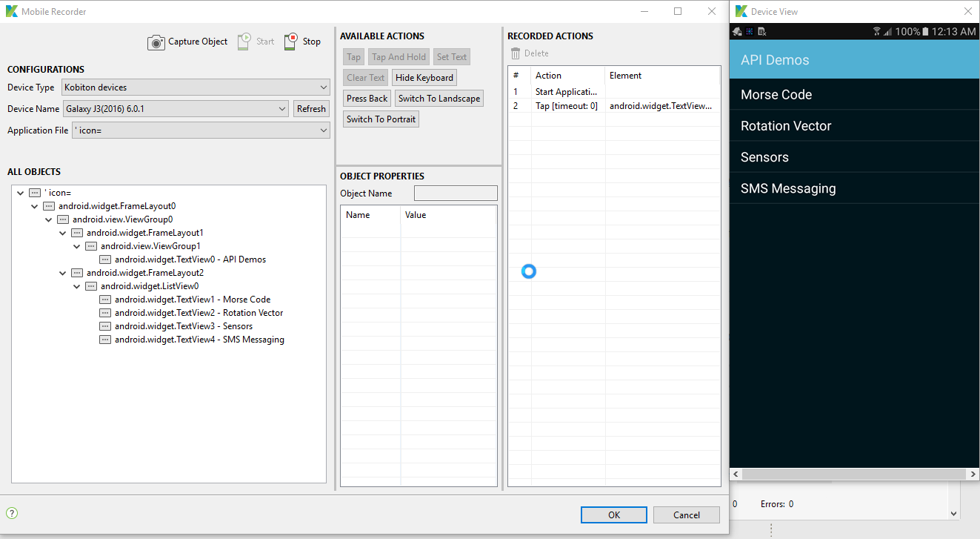
Task: Trigger the Switch To Landscape action
Action: [x=439, y=98]
